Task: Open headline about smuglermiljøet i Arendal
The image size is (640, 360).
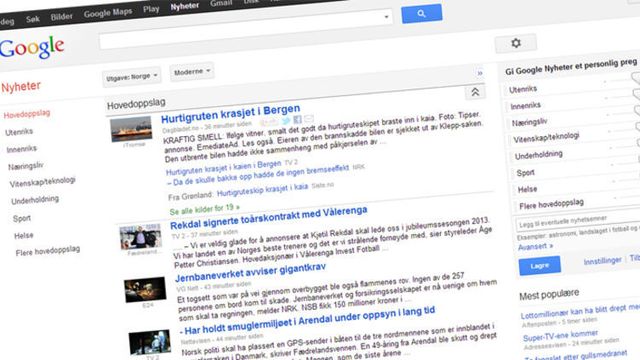Action: pyautogui.click(x=307, y=320)
